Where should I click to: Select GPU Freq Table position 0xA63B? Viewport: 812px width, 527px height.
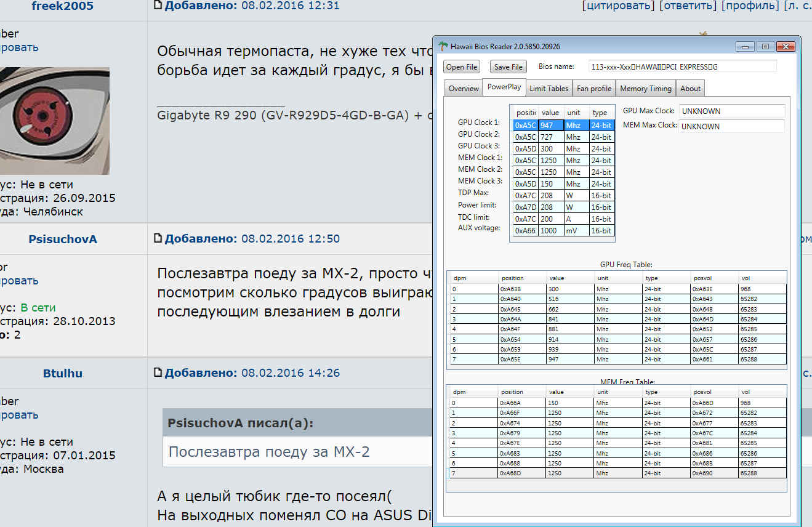coord(523,289)
